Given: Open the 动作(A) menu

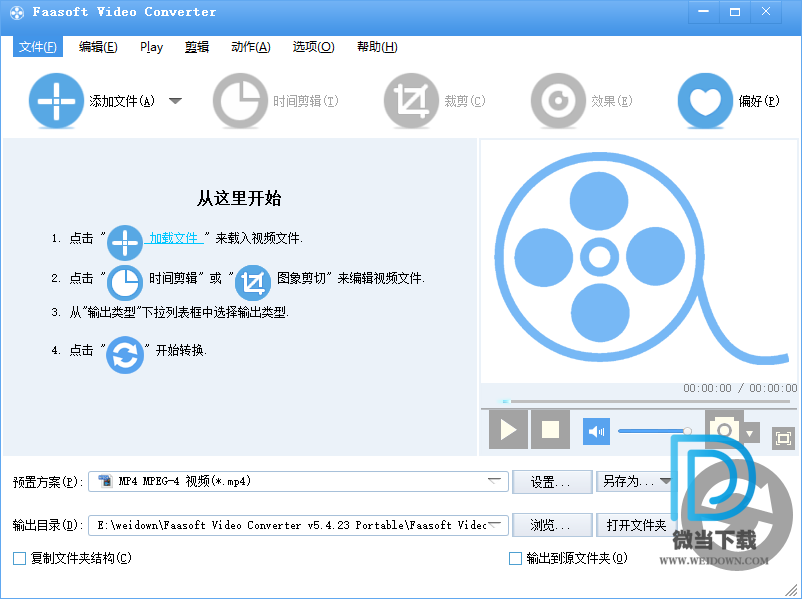Looking at the screenshot, I should (x=251, y=47).
